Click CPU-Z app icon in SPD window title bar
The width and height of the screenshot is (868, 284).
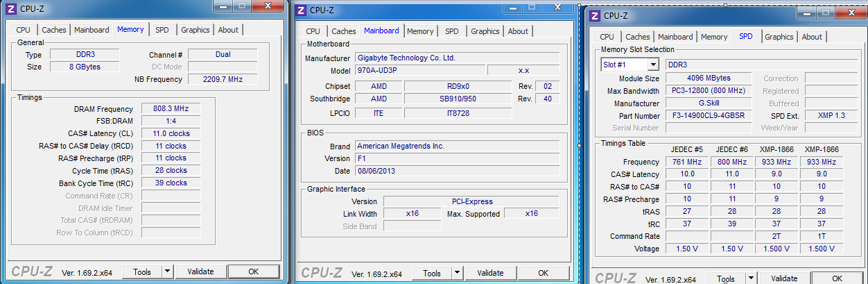594,15
